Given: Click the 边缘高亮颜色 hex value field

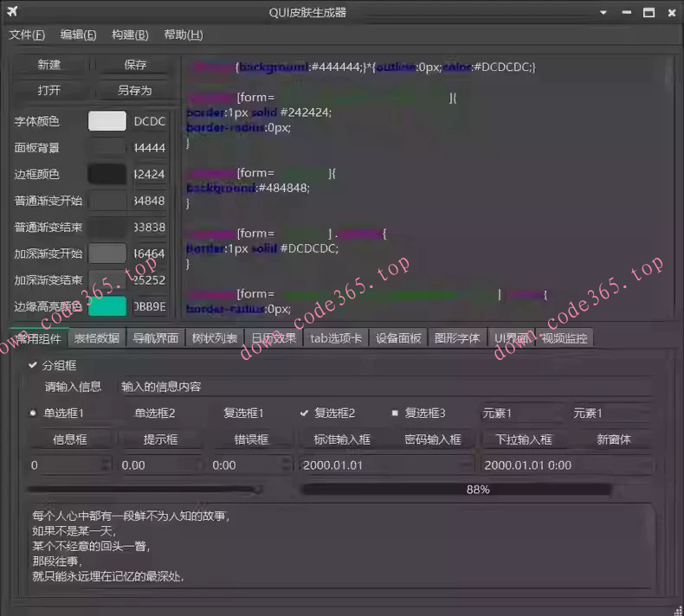Looking at the screenshot, I should tap(150, 306).
